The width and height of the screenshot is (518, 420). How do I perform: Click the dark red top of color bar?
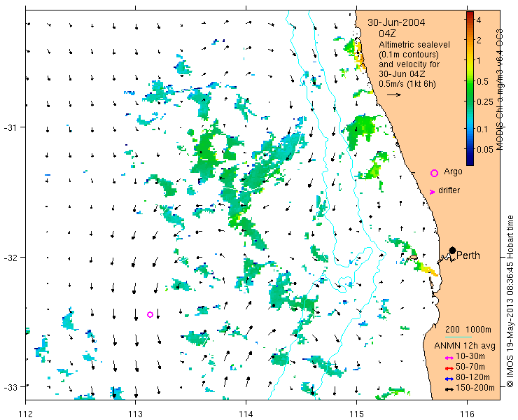click(470, 14)
